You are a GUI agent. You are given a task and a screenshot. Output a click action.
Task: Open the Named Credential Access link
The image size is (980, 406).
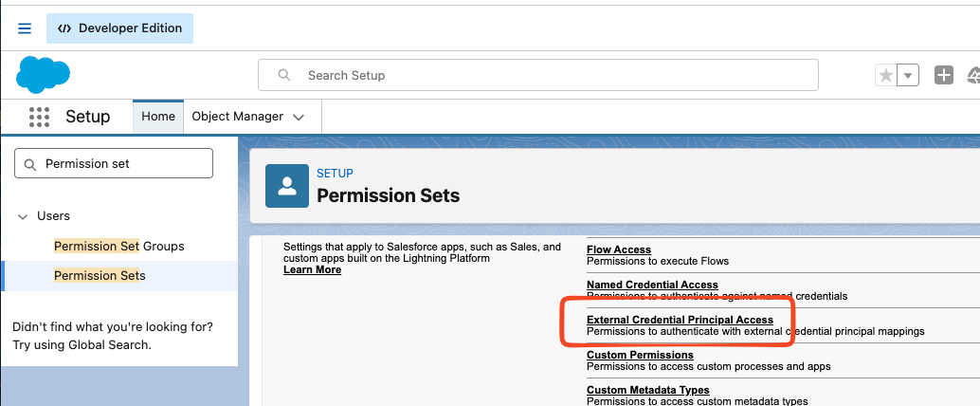coord(652,285)
